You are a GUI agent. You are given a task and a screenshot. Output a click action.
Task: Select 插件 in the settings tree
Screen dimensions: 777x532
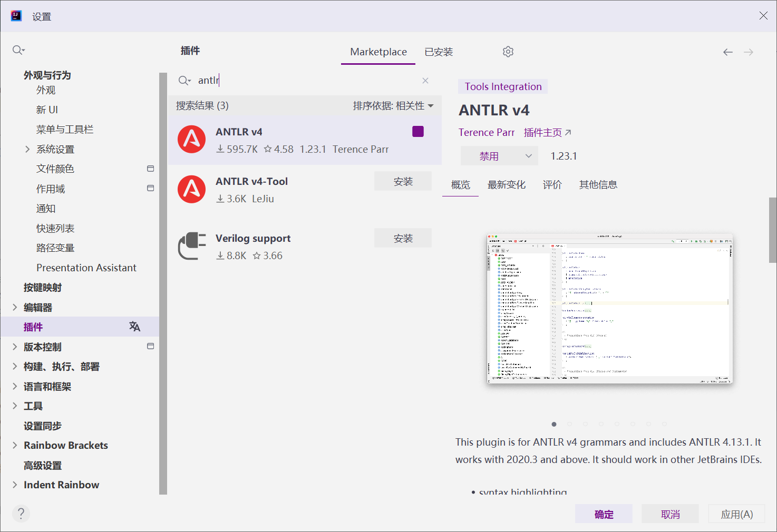point(33,327)
